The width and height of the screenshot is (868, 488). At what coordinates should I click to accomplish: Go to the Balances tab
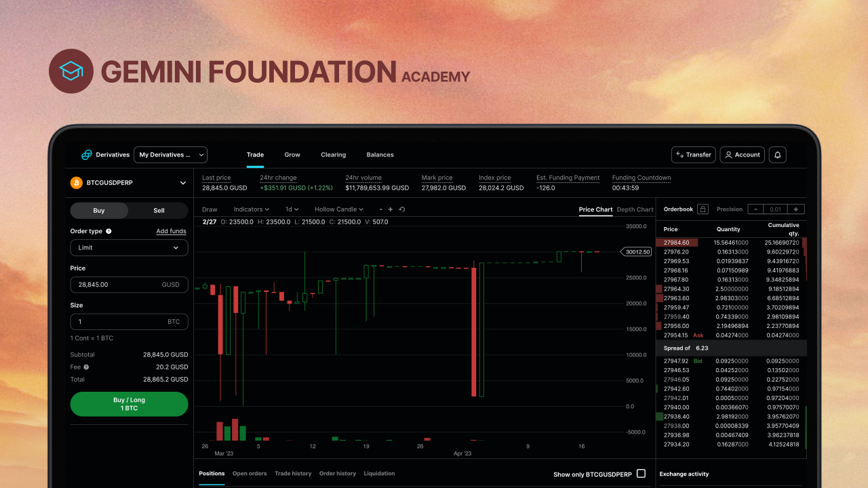point(380,155)
